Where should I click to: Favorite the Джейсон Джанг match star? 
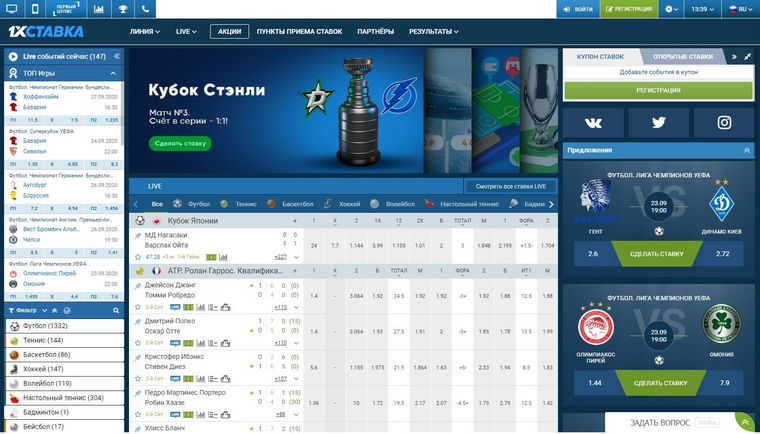tap(138, 307)
